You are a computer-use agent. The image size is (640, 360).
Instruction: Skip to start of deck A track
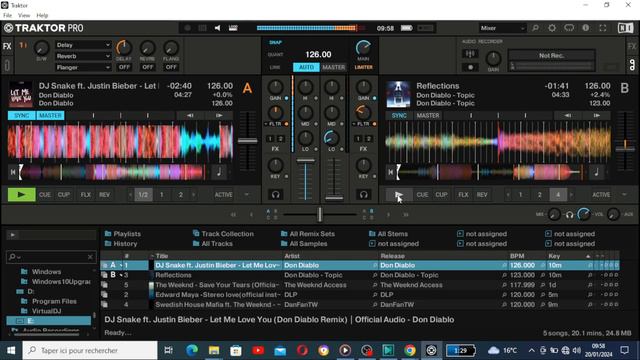click(13, 172)
